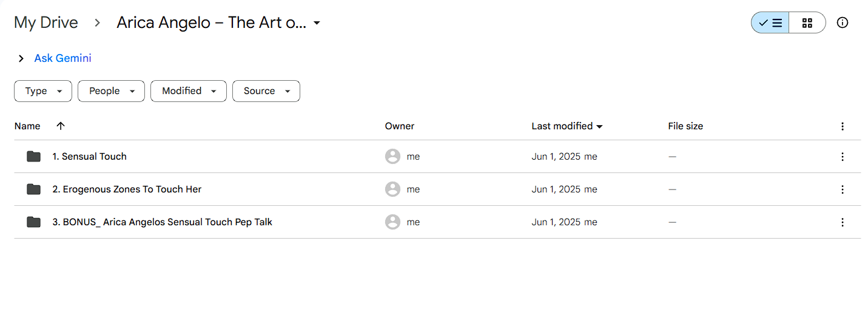
Task: Open the People filter dropdown
Action: tap(111, 91)
